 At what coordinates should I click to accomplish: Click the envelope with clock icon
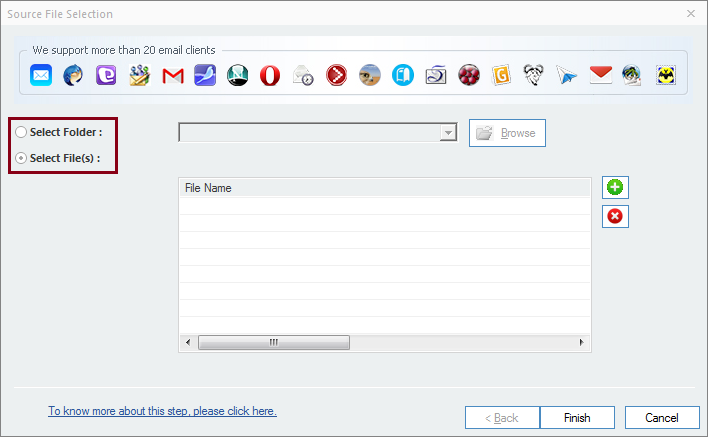pos(303,75)
